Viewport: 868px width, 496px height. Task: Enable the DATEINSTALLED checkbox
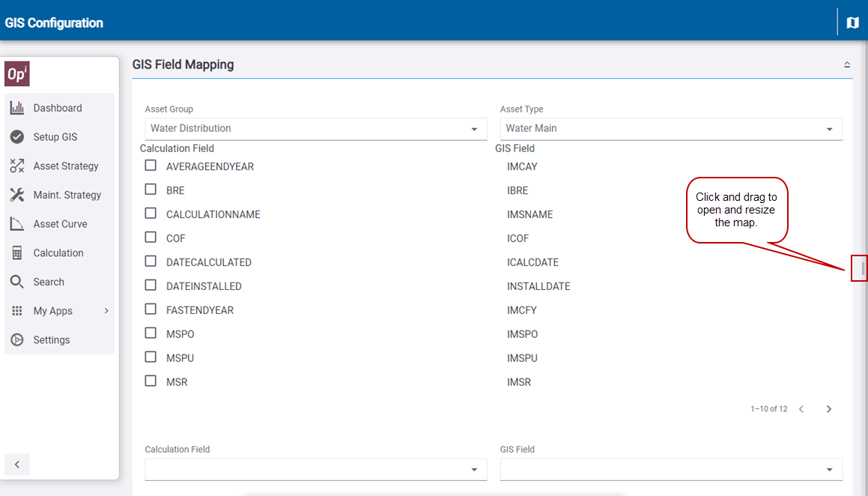tap(151, 285)
